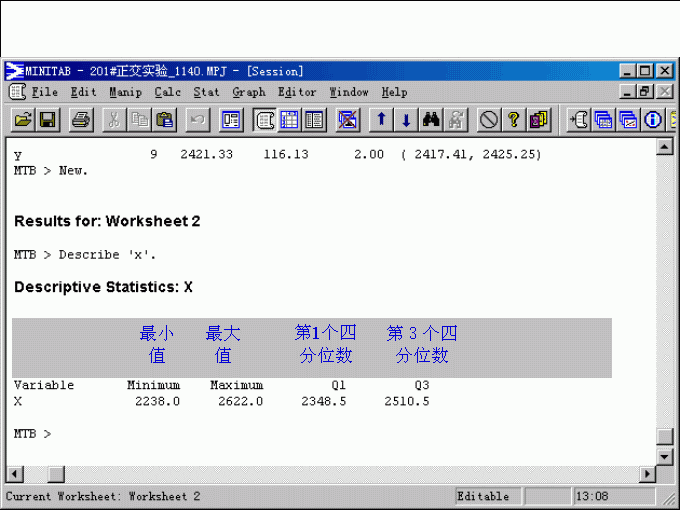Viewport: 680px width, 510px height.
Task: Open the Manip menu
Action: point(126,92)
